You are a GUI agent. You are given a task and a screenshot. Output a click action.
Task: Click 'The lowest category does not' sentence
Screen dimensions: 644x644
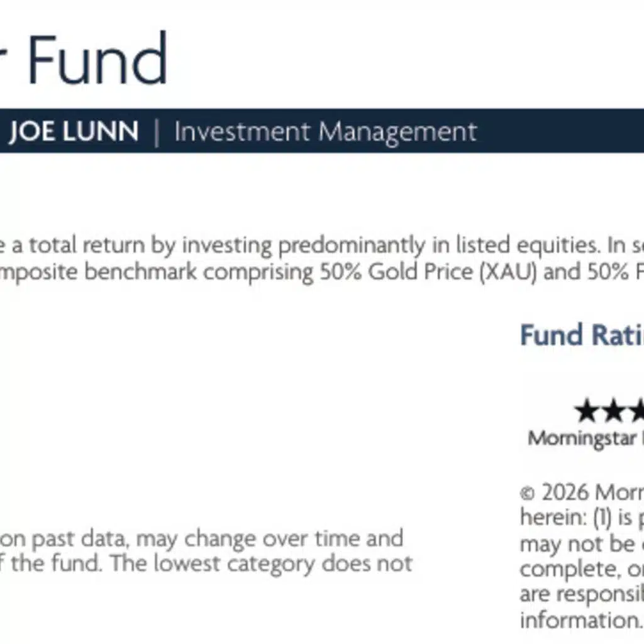261,564
